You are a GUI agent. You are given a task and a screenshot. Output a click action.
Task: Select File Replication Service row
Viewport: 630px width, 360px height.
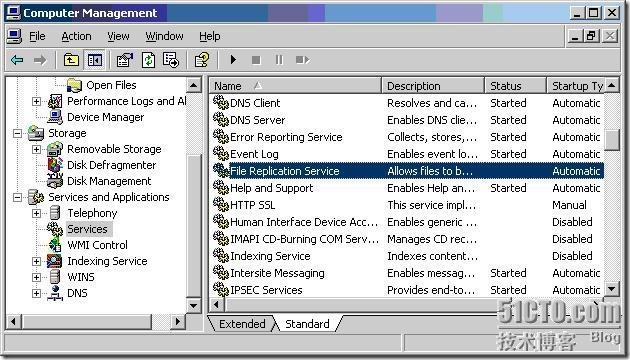[407, 171]
